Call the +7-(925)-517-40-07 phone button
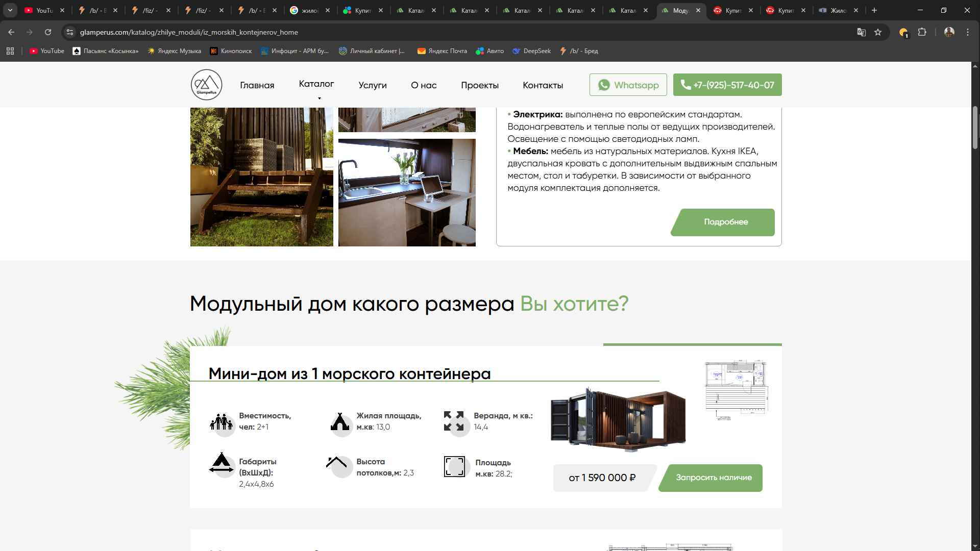Viewport: 980px width, 551px height. click(727, 85)
